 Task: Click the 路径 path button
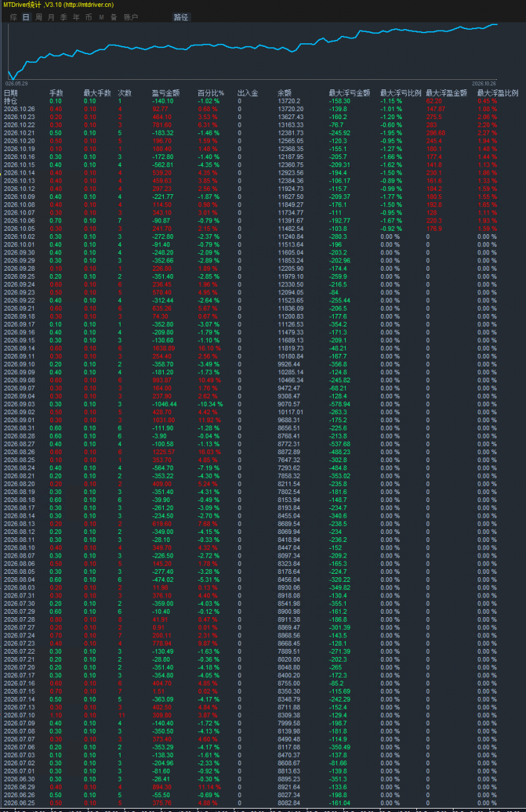(181, 17)
